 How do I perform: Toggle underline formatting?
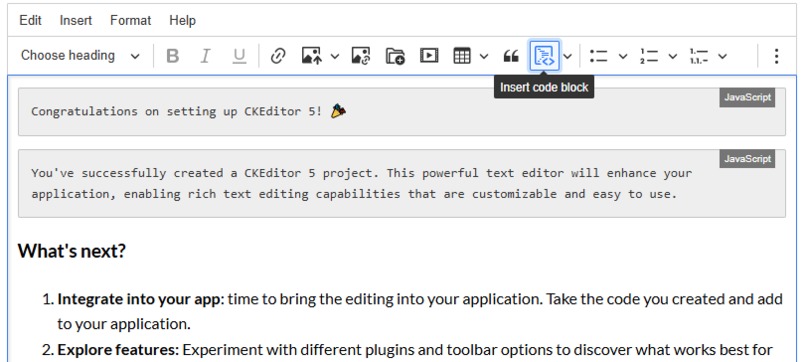click(x=239, y=56)
